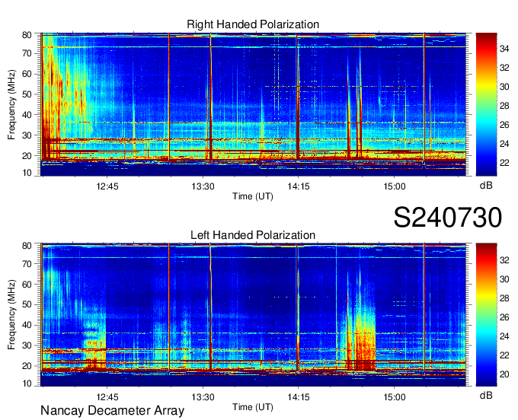
Task: Click the 40 MHz tick of Right Handed plot
Action: 27,115
